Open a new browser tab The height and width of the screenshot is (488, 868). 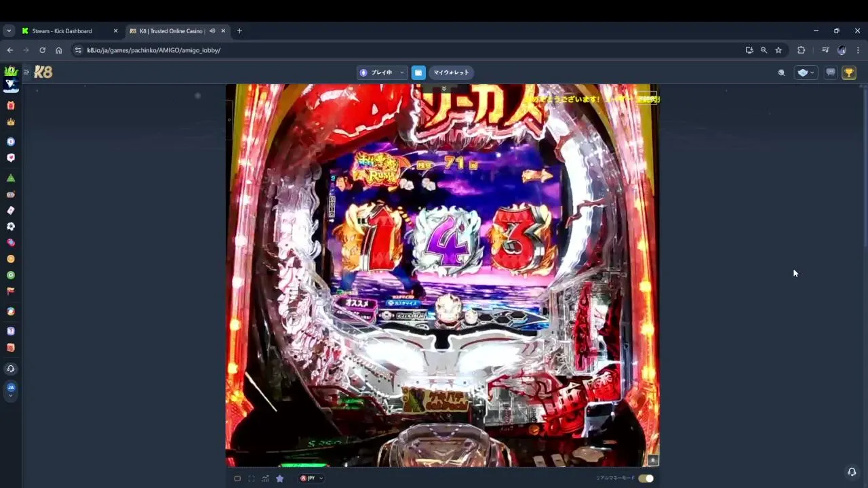pyautogui.click(x=239, y=31)
